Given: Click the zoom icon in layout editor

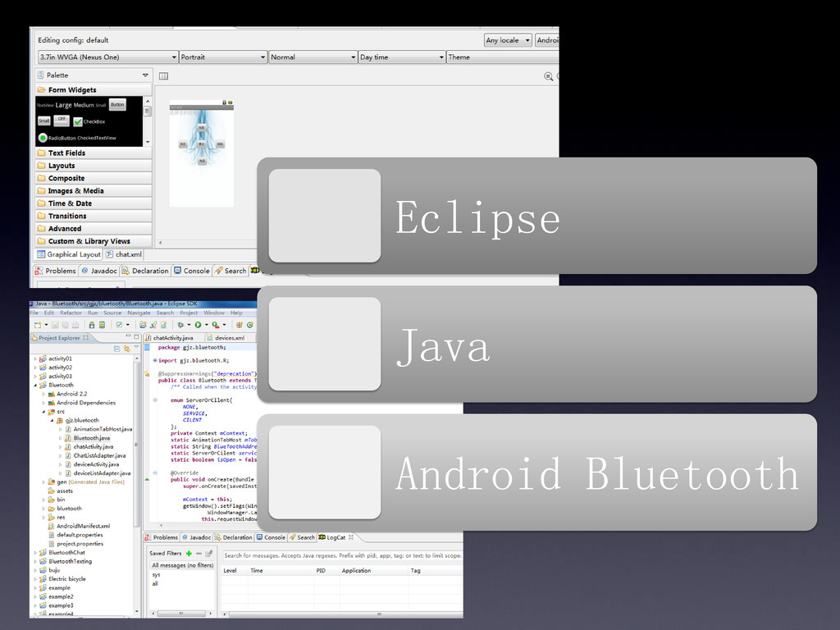Looking at the screenshot, I should (548, 76).
